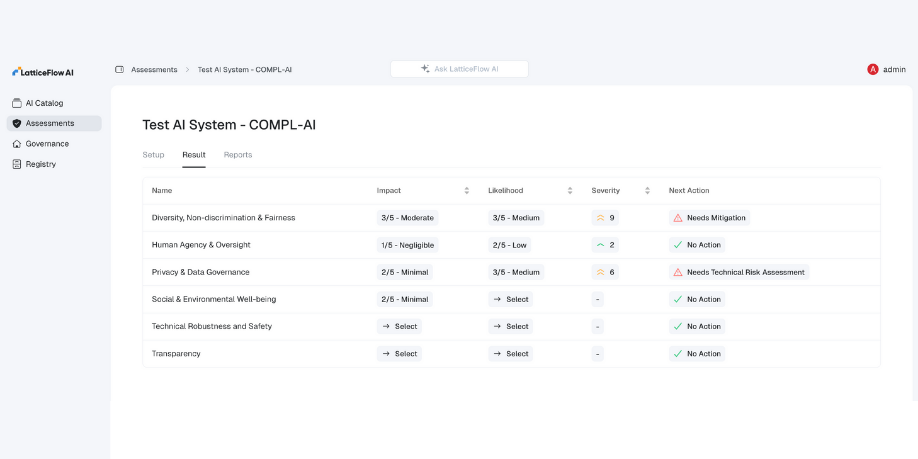Click No Action badge for Transparency
Screen dimensions: 918x459
(697, 354)
